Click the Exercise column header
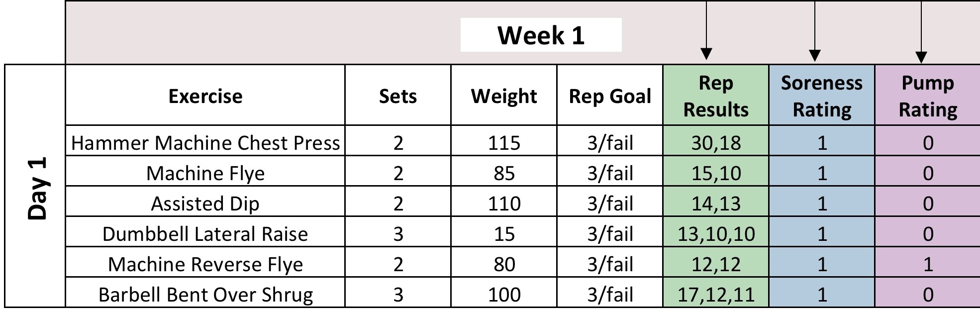 205,96
